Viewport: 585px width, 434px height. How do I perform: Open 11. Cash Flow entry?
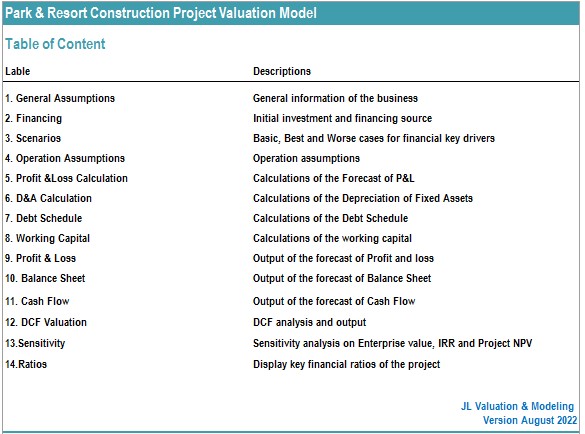[37, 301]
